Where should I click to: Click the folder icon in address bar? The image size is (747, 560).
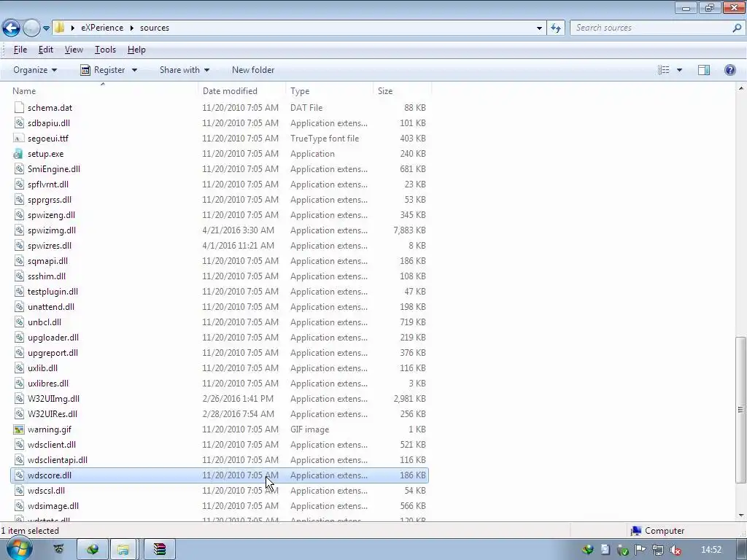click(59, 28)
